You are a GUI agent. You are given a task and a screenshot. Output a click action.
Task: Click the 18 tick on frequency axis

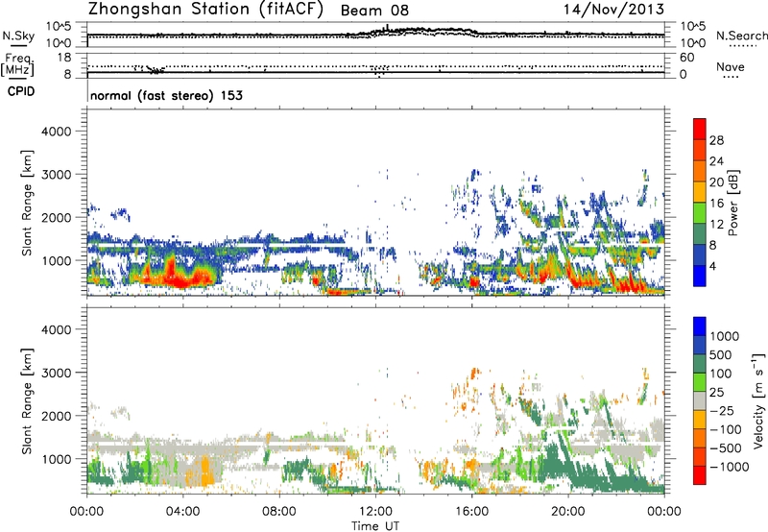pos(64,58)
